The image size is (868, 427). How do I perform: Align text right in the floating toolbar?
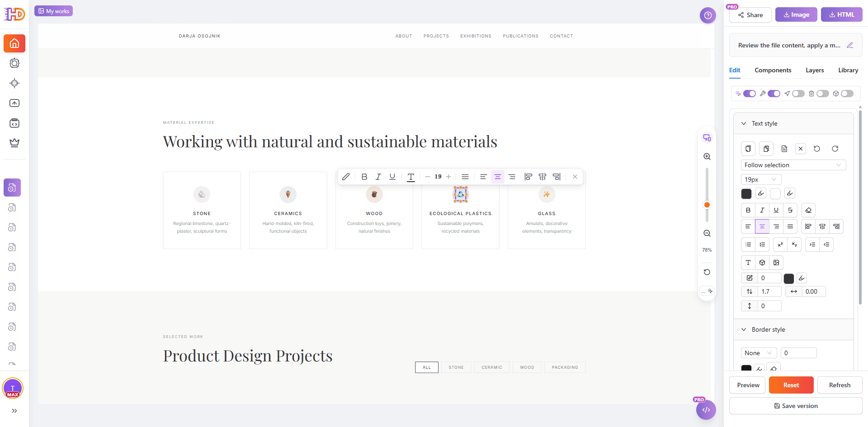click(512, 177)
